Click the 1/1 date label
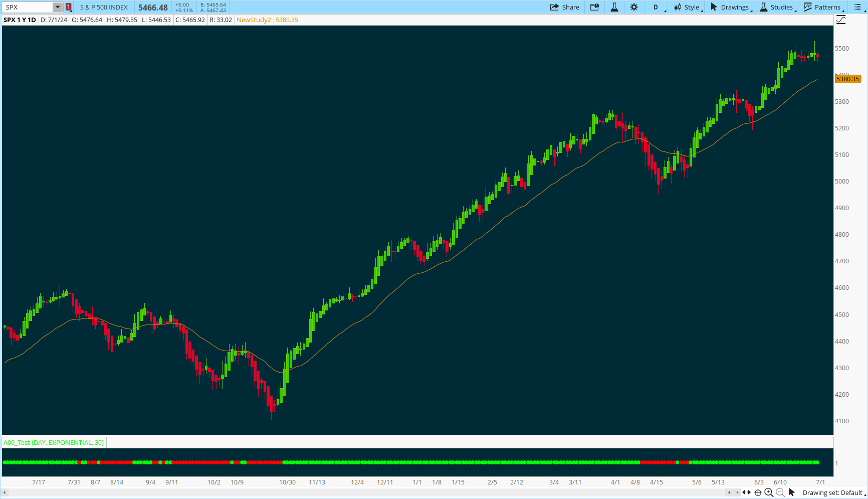Image resolution: width=868 pixels, height=499 pixels. pyautogui.click(x=417, y=482)
